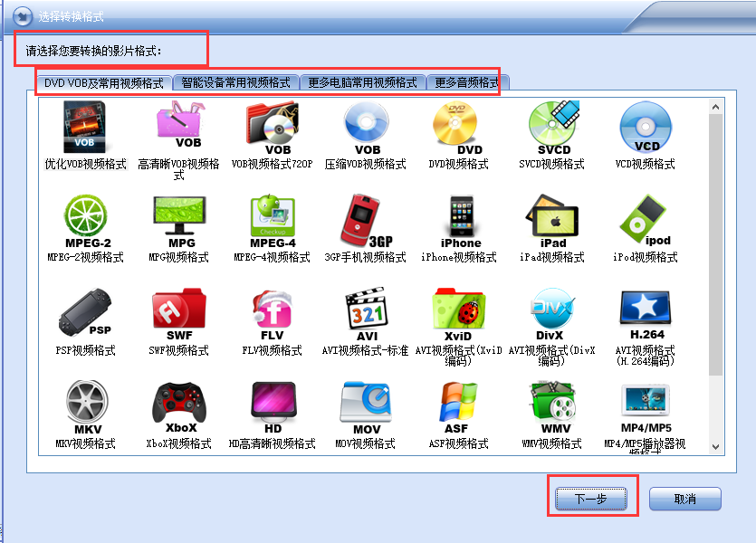This screenshot has height=543, width=756.
Task: Choose the high-definition VOB icon (高清晰VOB视频格式)
Action: click(x=180, y=124)
